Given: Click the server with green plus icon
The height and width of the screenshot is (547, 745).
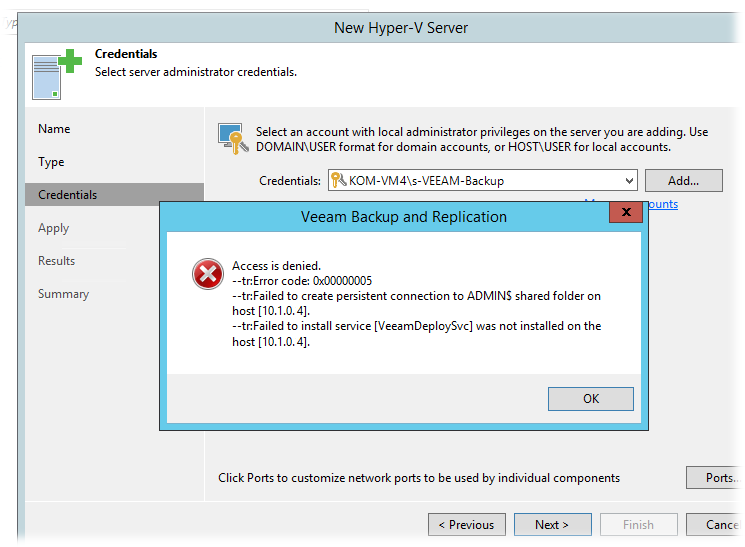Looking at the screenshot, I should pos(57,74).
